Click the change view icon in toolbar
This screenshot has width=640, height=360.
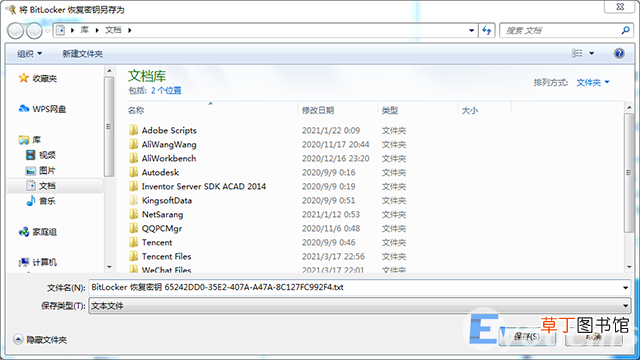577,53
